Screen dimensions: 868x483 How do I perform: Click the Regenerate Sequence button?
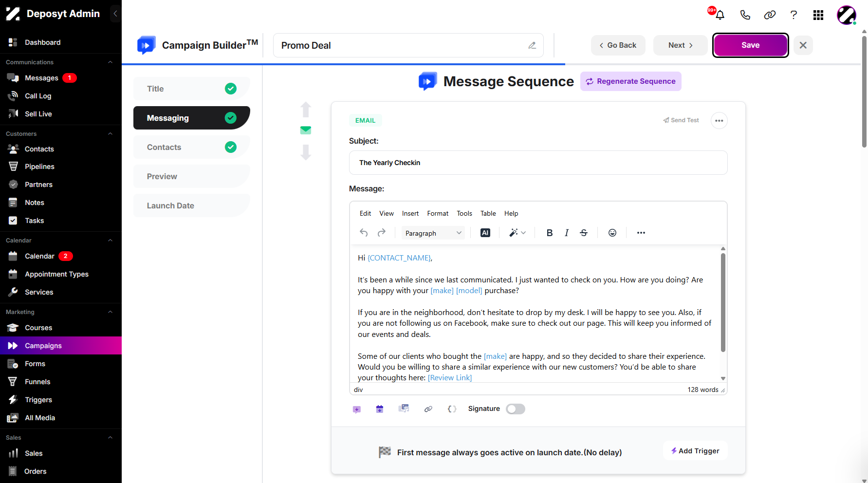click(630, 81)
